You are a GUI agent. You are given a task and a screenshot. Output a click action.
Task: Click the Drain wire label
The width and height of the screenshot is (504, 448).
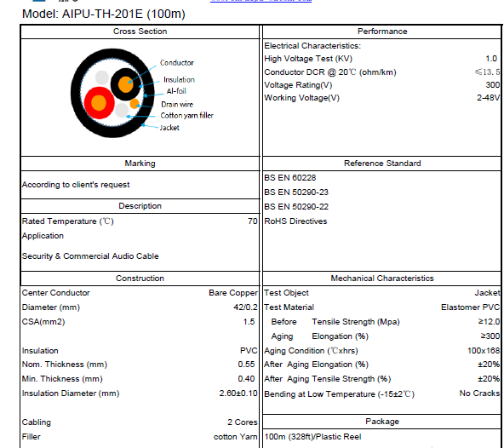tap(177, 105)
